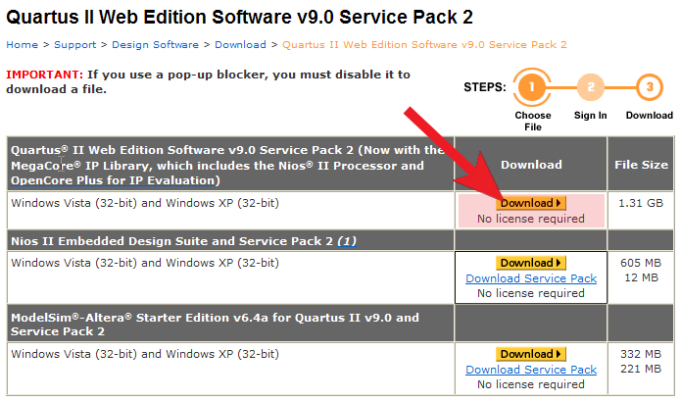The image size is (680, 401).
Task: Click the 12 MB file size value
Action: point(641,277)
